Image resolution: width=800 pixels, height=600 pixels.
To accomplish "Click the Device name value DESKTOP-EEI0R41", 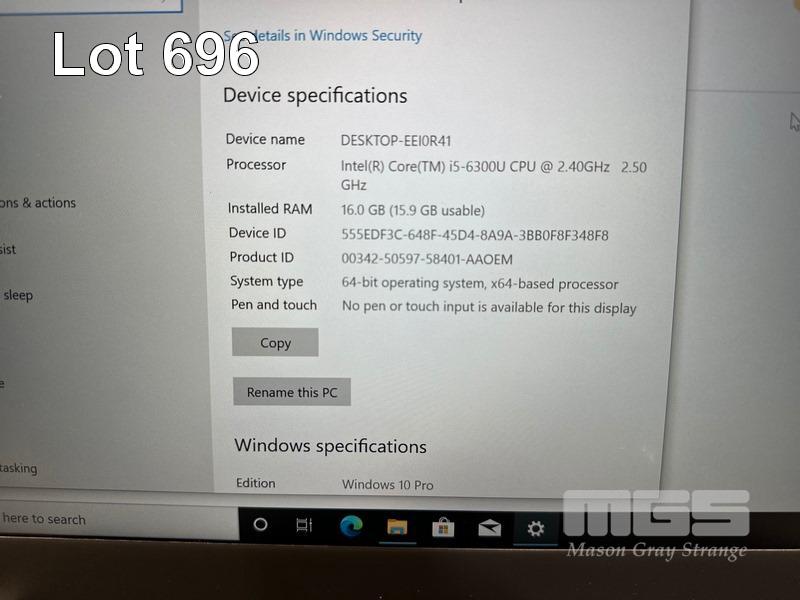I will click(x=396, y=141).
